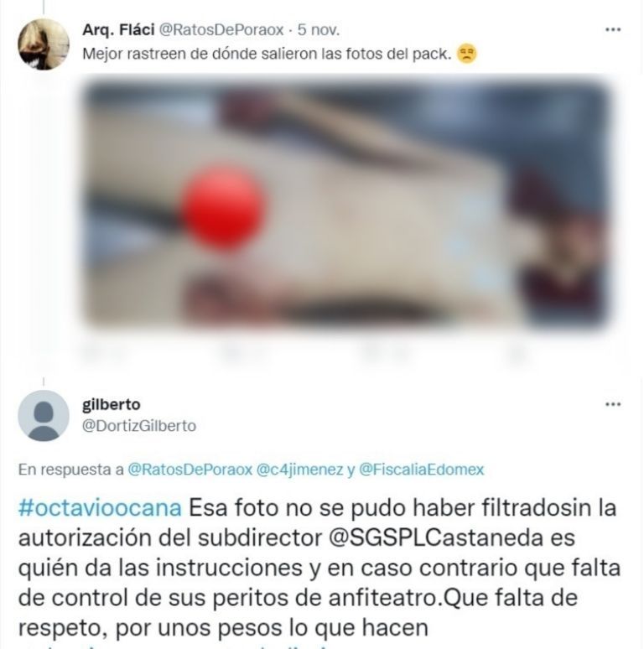Open the three-dot menu on gilberto's tweet
Image resolution: width=644 pixels, height=649 pixels.
pyautogui.click(x=613, y=404)
